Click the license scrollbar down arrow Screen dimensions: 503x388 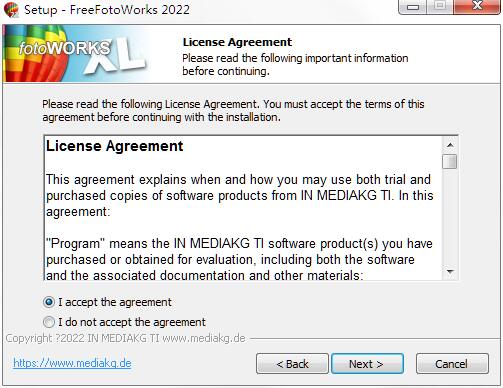point(450,272)
